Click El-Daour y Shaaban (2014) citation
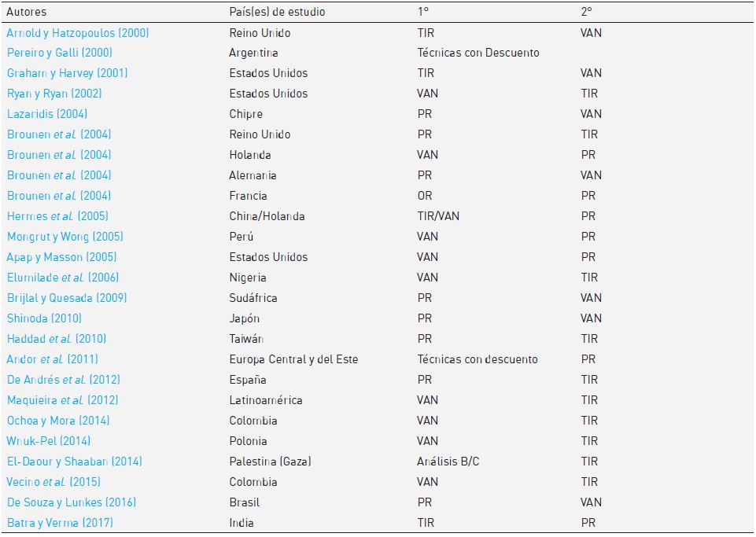756x537 pixels. 75,462
